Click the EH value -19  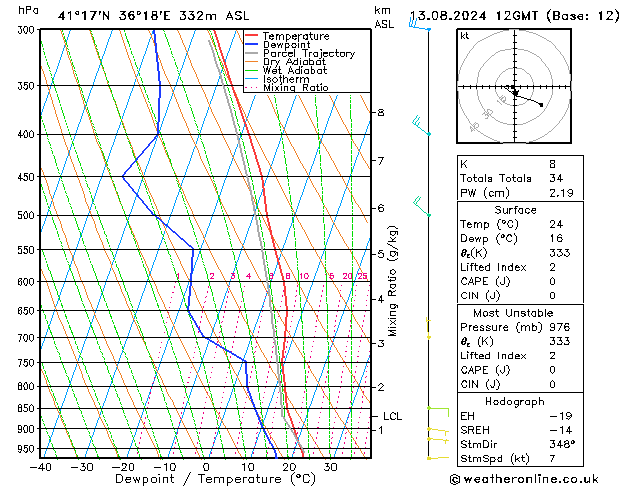[x=561, y=416]
